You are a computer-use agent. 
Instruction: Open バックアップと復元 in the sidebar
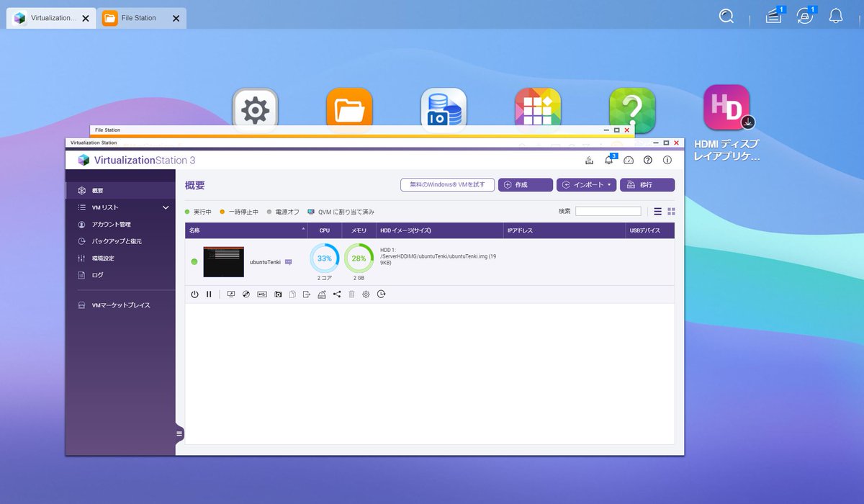pyautogui.click(x=120, y=241)
